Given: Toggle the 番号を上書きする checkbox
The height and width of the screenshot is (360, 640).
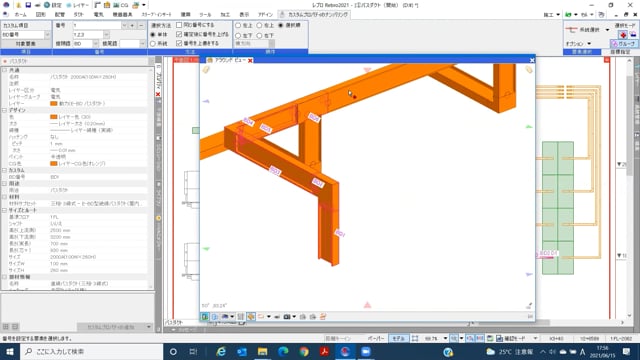Looking at the screenshot, I should pyautogui.click(x=179, y=43).
